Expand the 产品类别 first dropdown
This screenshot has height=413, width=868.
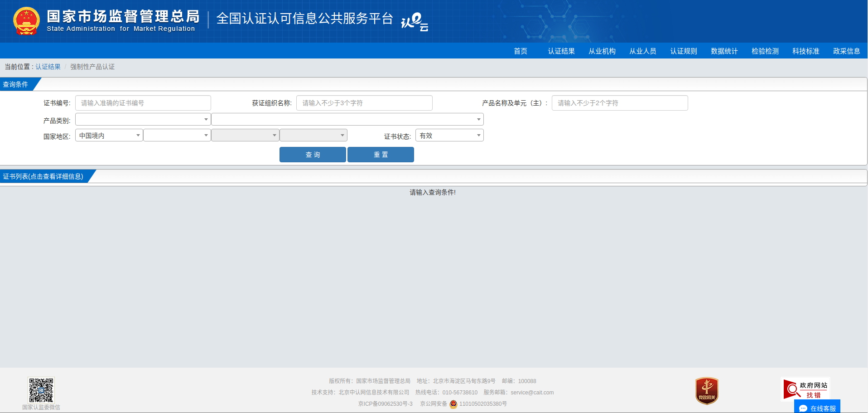143,120
